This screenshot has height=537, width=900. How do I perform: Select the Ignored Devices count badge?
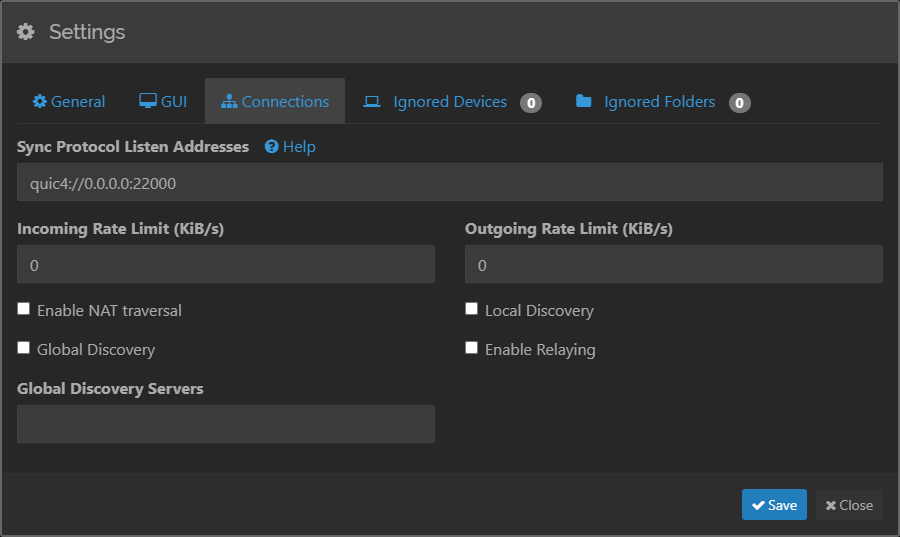point(531,103)
